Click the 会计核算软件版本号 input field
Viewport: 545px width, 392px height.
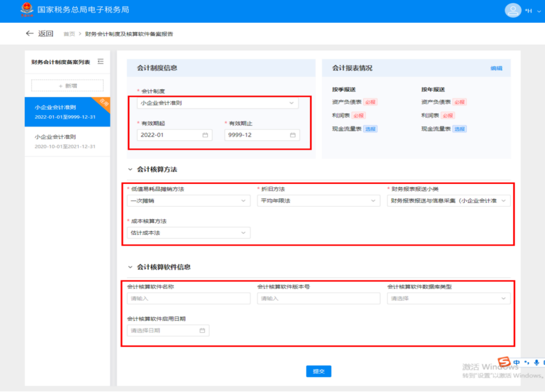pyautogui.click(x=318, y=298)
